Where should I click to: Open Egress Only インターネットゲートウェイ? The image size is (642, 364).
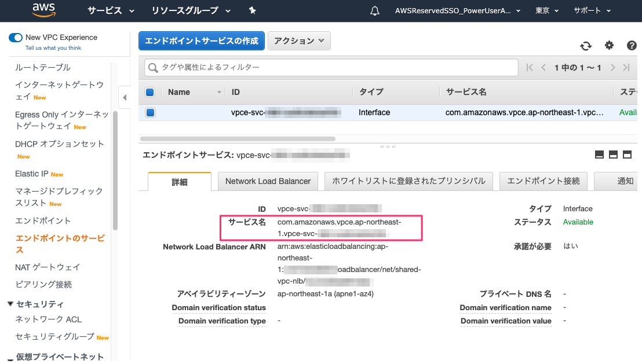point(62,120)
